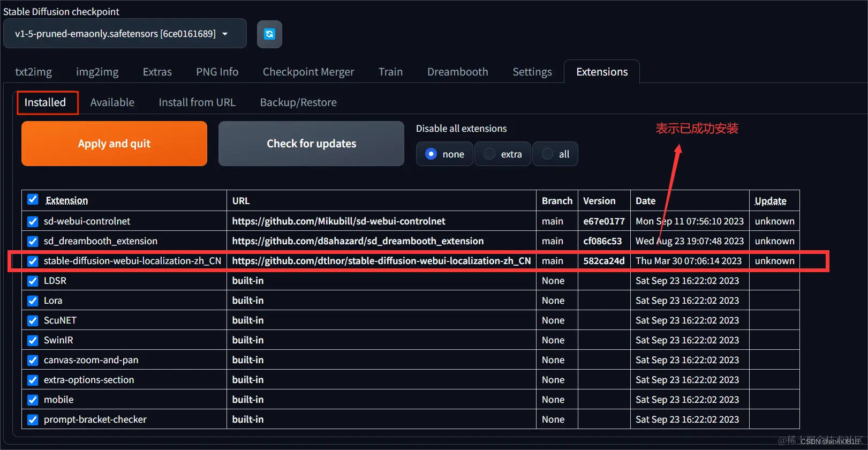
Task: Click the Disable all extensions label
Action: 461,129
